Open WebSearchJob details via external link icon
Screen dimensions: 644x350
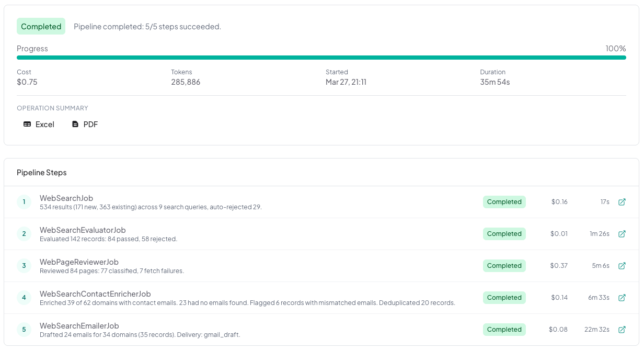pyautogui.click(x=622, y=202)
